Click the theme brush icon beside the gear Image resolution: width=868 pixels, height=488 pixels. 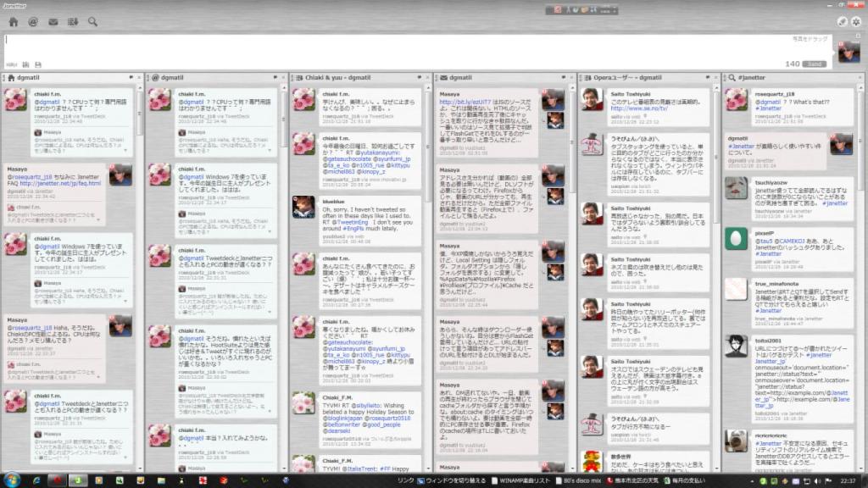843,21
